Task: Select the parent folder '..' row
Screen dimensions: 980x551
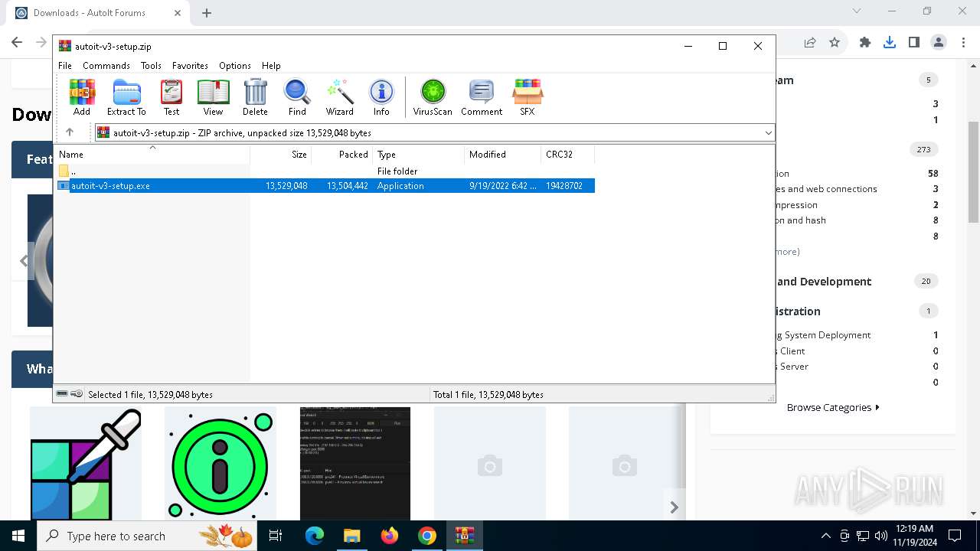Action: [x=325, y=171]
